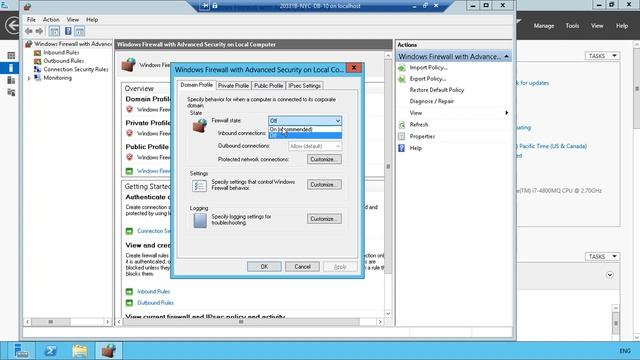Select the Domain Profile tab

(x=196, y=85)
